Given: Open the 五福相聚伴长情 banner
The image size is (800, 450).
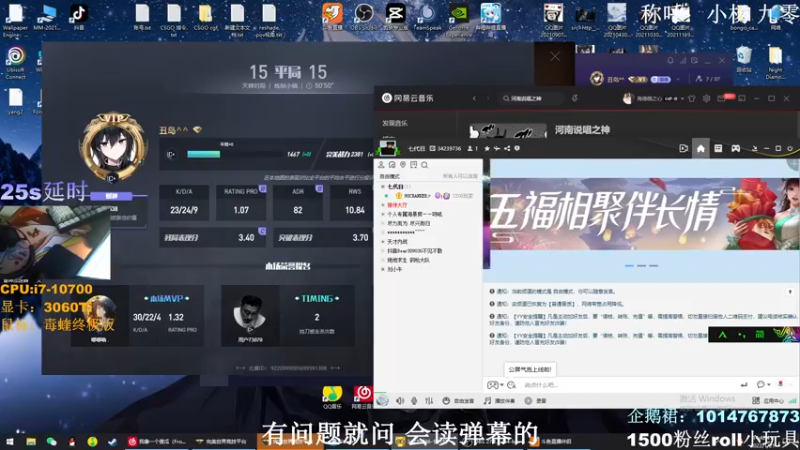Looking at the screenshot, I should 644,213.
